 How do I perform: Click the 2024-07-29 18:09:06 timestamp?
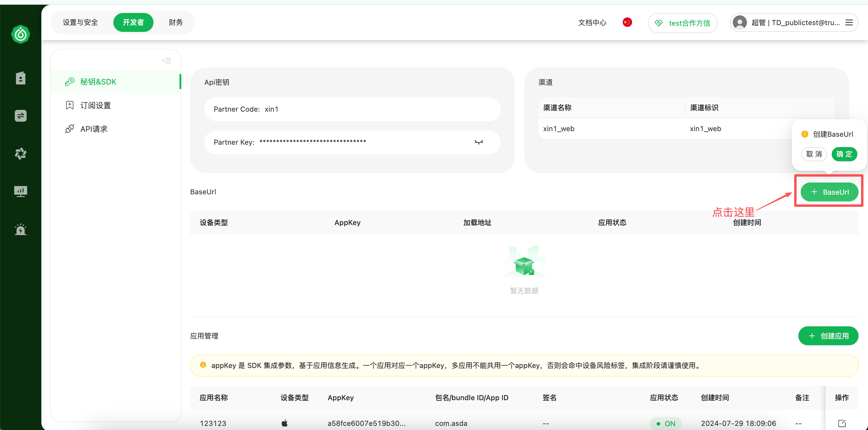[739, 423]
